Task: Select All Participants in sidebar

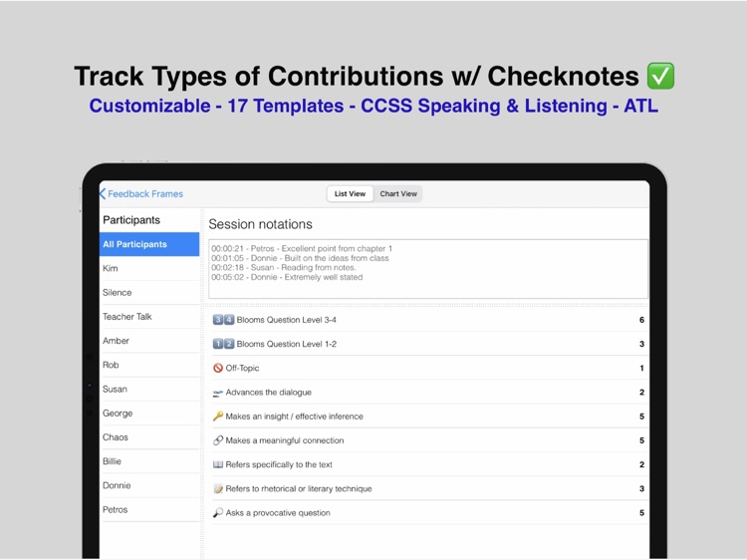Action: 149,244
